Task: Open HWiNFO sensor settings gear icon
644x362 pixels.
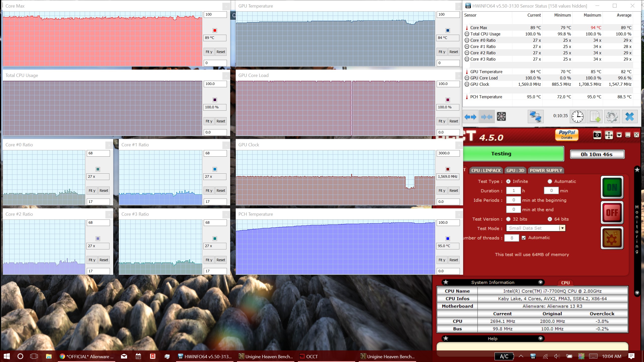Action: point(612,117)
